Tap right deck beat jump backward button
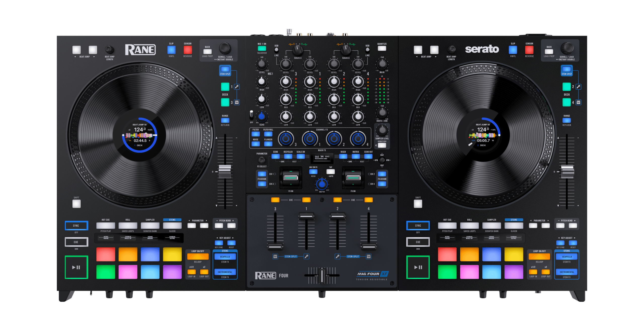Viewport: 644px width, 328px height. click(x=418, y=50)
